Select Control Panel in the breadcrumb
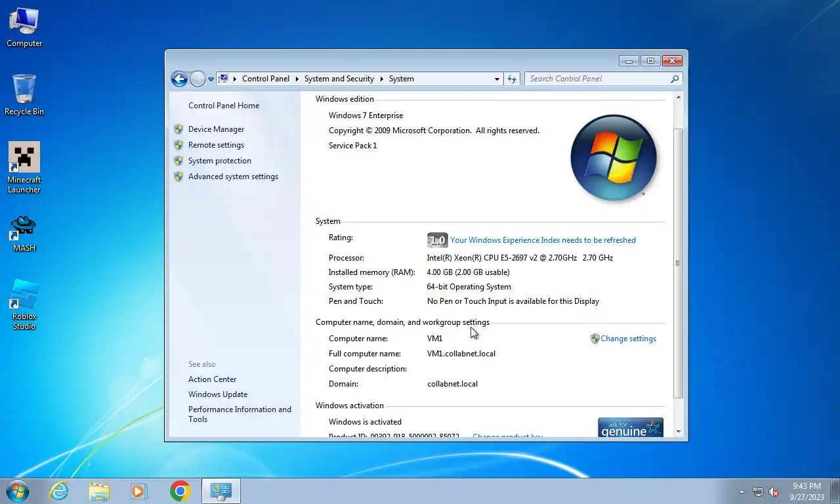Screen dimensions: 840x504 (x=266, y=79)
